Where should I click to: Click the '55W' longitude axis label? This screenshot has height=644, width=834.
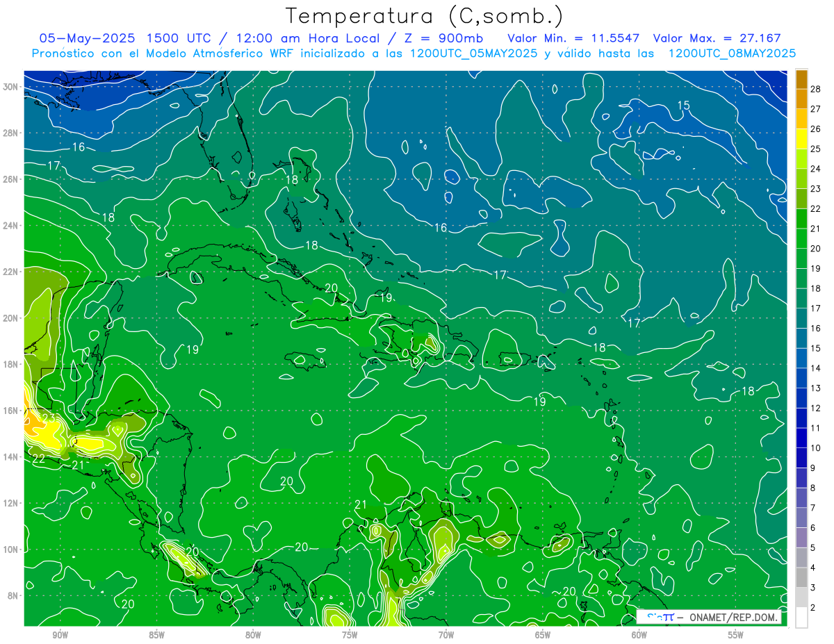click(x=735, y=635)
